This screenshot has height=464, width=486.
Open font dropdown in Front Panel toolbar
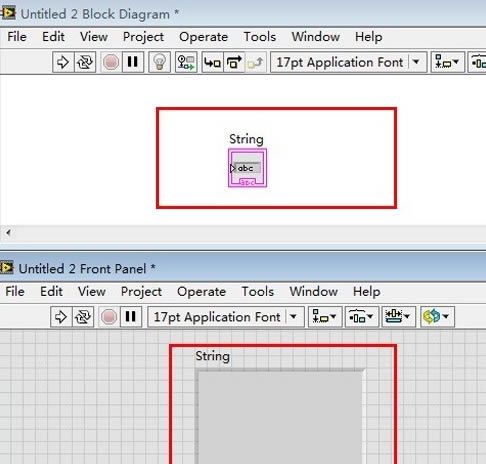pyautogui.click(x=226, y=317)
